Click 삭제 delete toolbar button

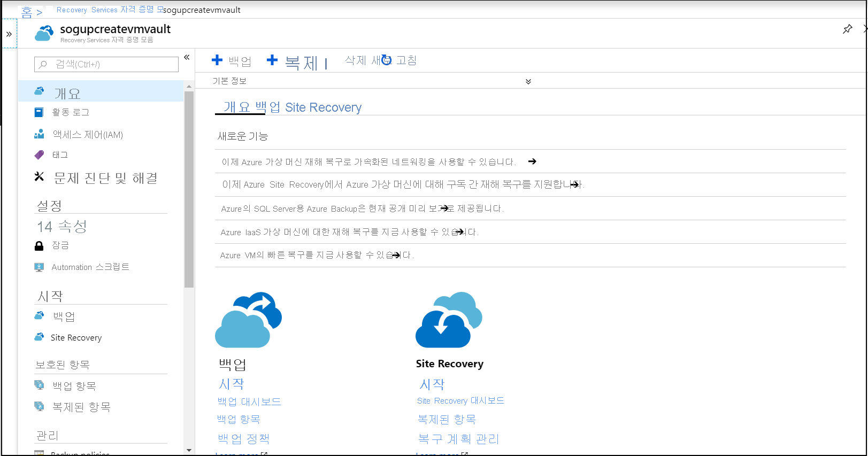(355, 60)
